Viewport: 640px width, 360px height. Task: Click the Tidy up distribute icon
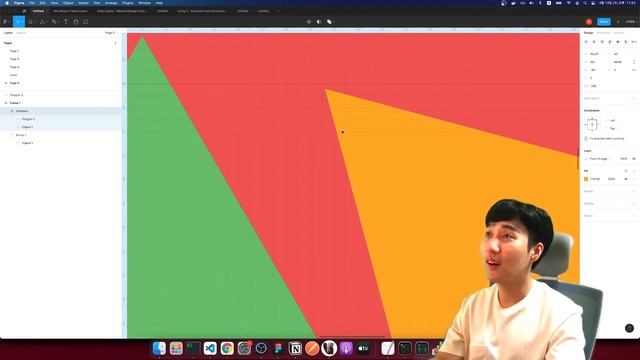[634, 42]
